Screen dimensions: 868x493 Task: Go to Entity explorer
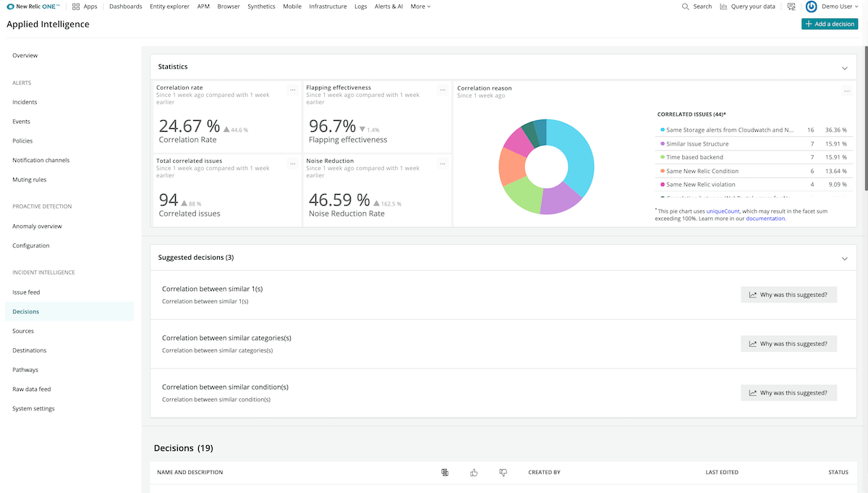pos(169,7)
